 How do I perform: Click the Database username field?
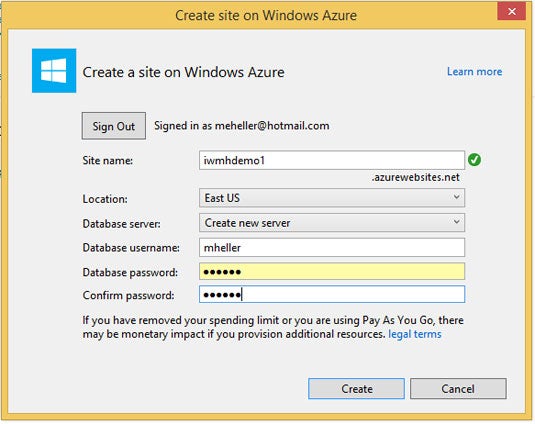[x=332, y=248]
